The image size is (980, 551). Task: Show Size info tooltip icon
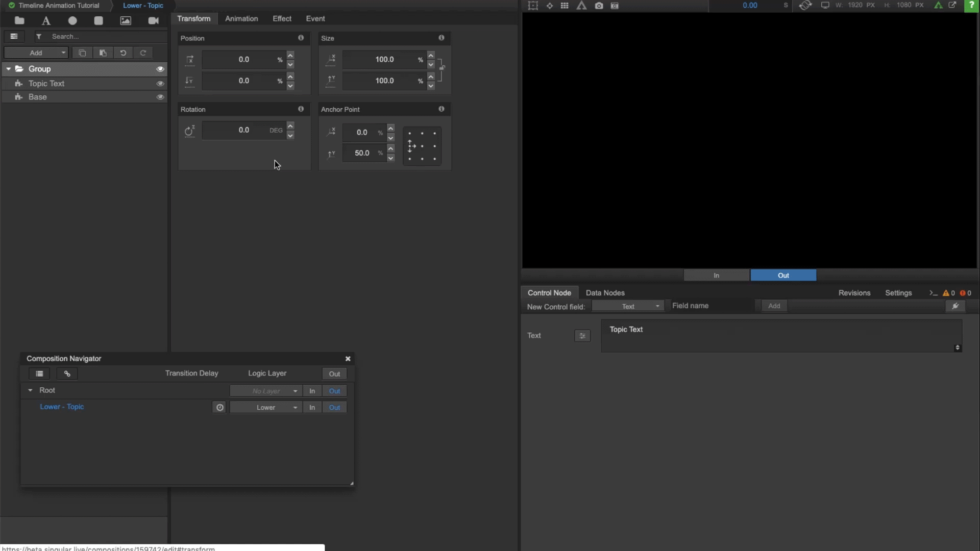tap(442, 38)
